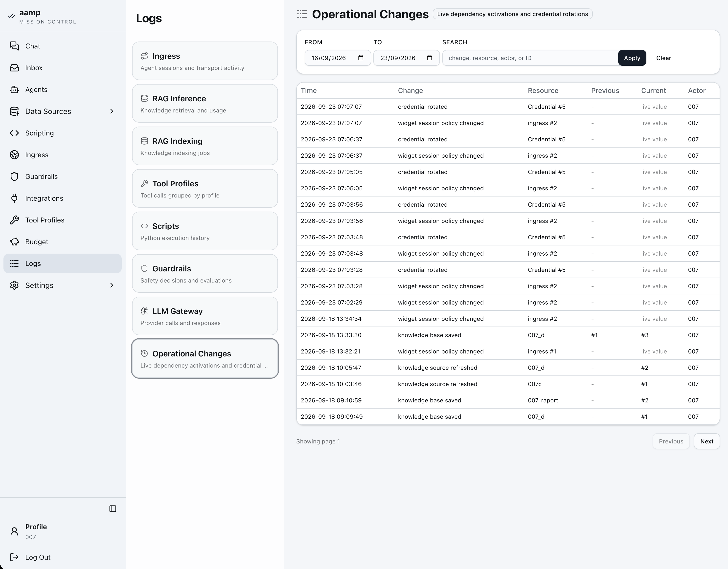
Task: Click the Inbox tray icon
Action: tap(14, 68)
